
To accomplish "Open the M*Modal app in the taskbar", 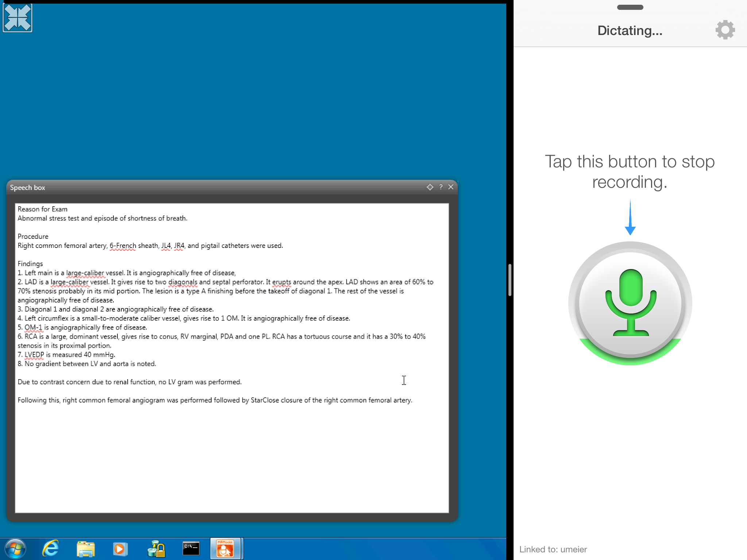I will tap(225, 549).
